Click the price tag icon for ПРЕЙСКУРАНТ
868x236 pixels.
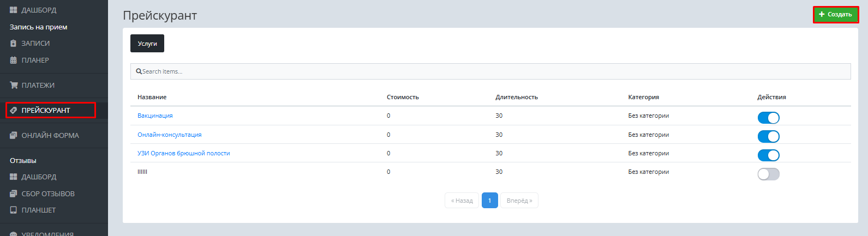14,111
